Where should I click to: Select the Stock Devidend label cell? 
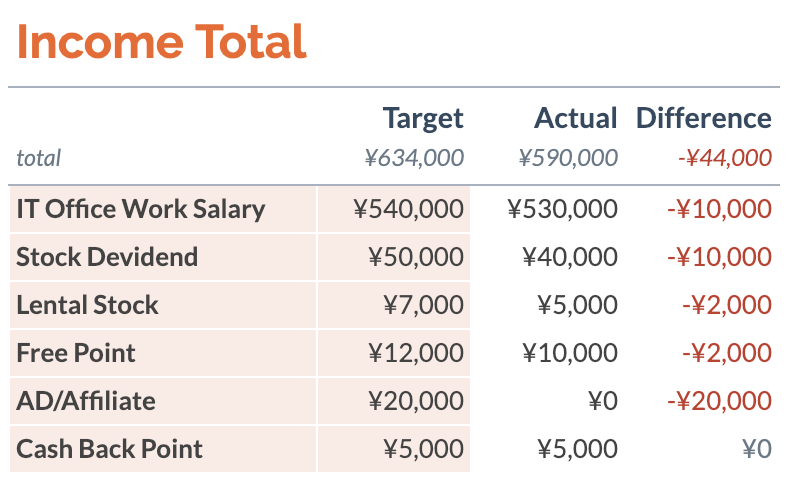click(x=163, y=257)
